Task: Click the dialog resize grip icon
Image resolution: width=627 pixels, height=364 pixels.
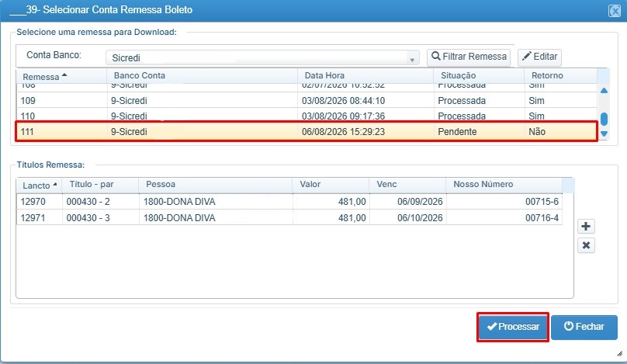Action: click(x=619, y=353)
